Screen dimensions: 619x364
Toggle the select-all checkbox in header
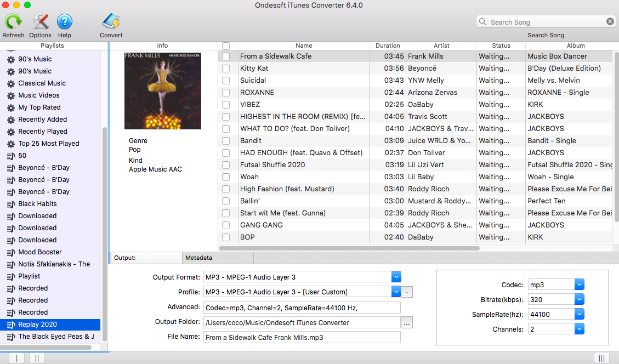tap(226, 46)
